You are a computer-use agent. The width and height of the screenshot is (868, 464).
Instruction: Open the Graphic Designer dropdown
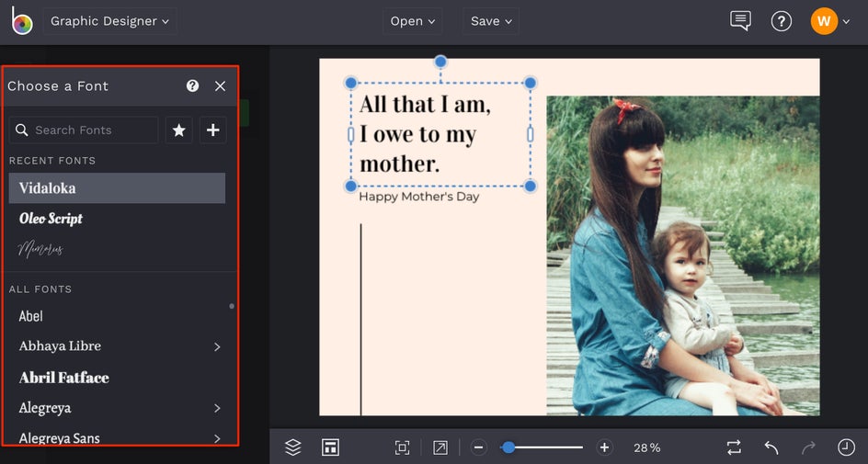pos(109,21)
